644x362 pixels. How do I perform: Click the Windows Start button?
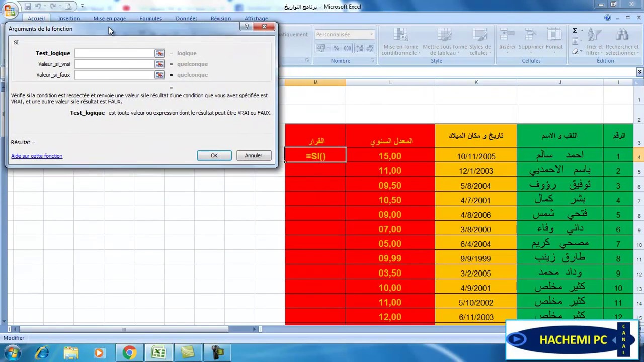click(12, 353)
